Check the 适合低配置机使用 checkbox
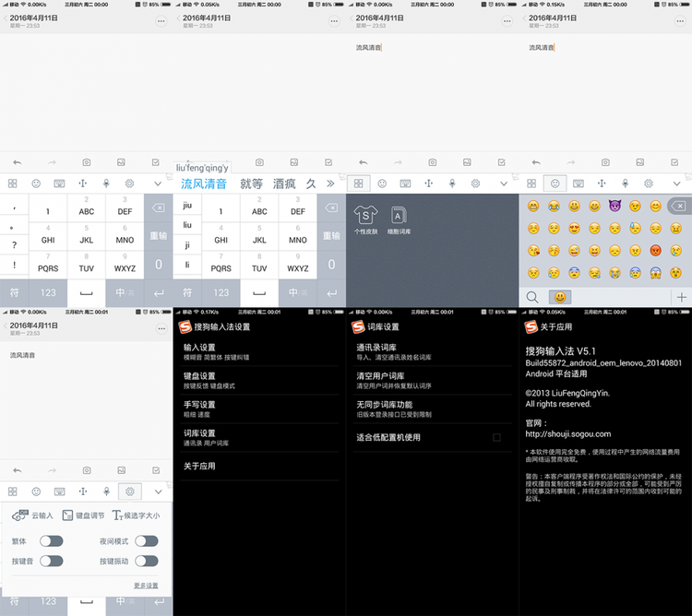Screen dimensions: 692x616 tap(496, 437)
